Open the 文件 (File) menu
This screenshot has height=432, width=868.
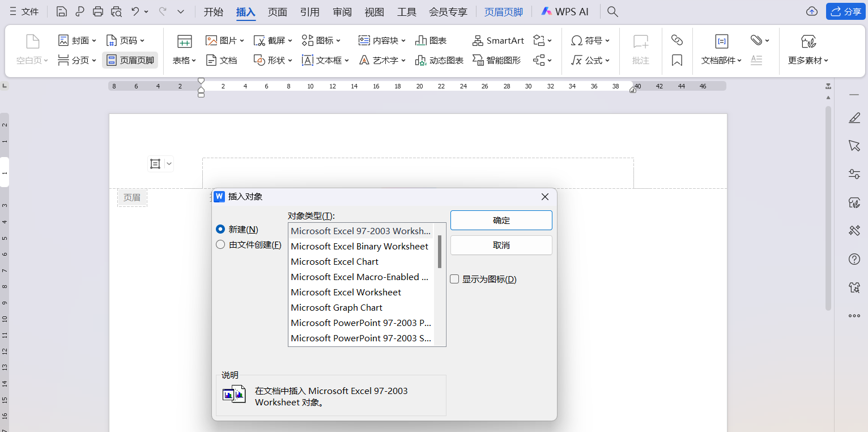click(24, 11)
